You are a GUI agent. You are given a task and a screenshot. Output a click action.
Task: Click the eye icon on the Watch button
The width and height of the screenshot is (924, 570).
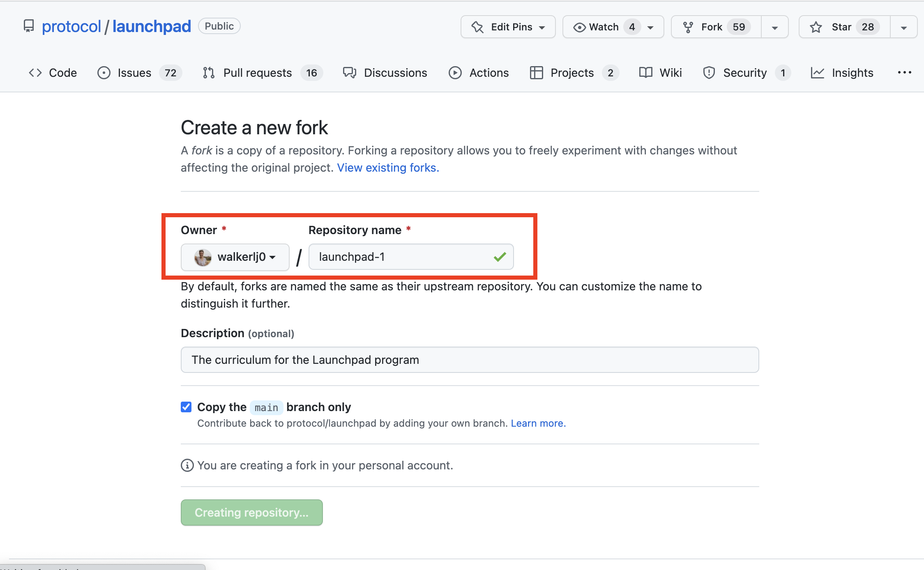[x=579, y=28]
